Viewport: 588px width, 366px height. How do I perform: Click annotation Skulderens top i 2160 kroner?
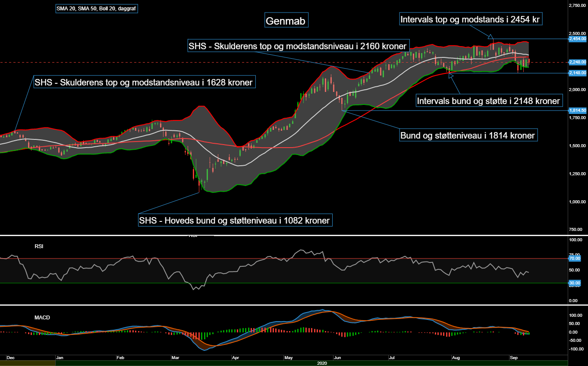coord(299,45)
